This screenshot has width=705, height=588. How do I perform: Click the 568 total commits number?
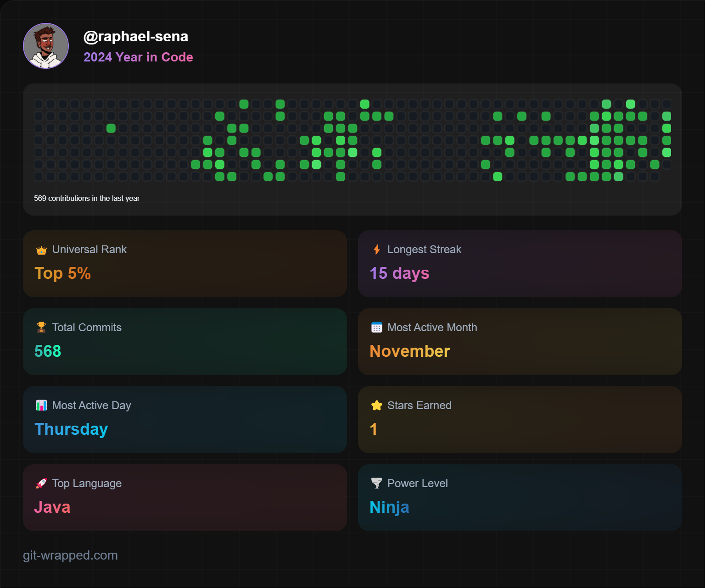[48, 351]
